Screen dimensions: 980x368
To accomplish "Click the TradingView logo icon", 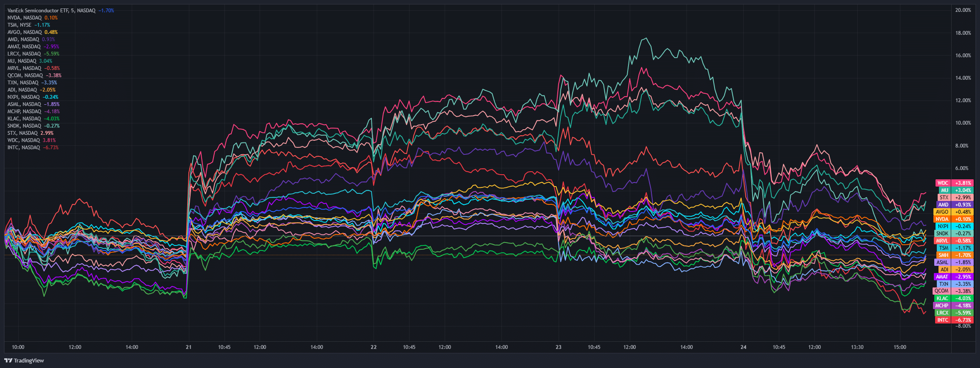I will coord(8,360).
